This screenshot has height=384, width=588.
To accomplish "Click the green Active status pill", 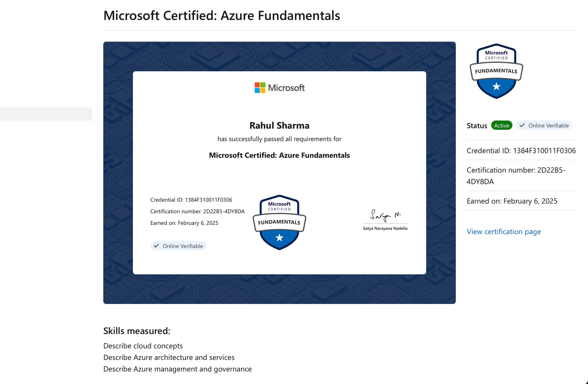I will tap(501, 125).
